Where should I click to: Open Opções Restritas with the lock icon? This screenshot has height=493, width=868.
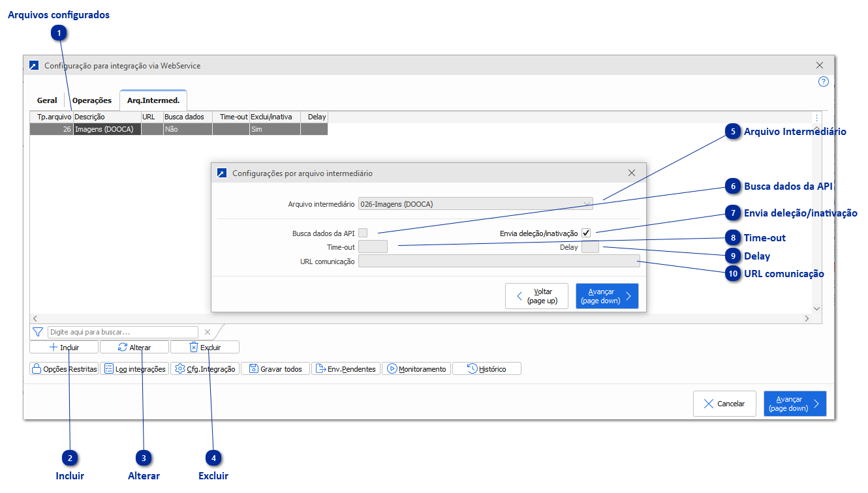tap(63, 368)
